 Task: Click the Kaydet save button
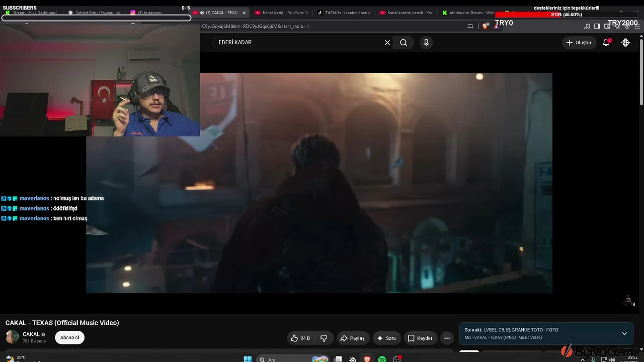(420, 338)
